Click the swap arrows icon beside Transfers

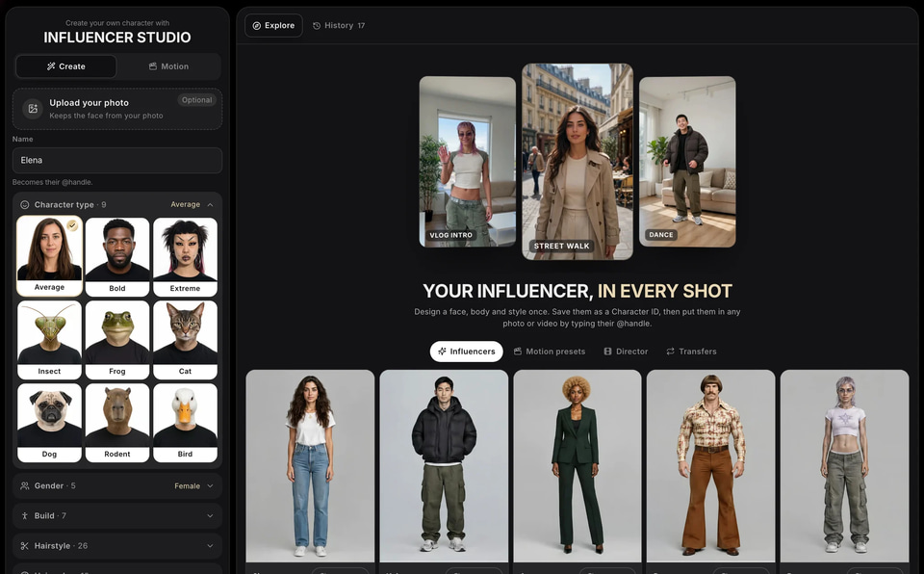(670, 351)
